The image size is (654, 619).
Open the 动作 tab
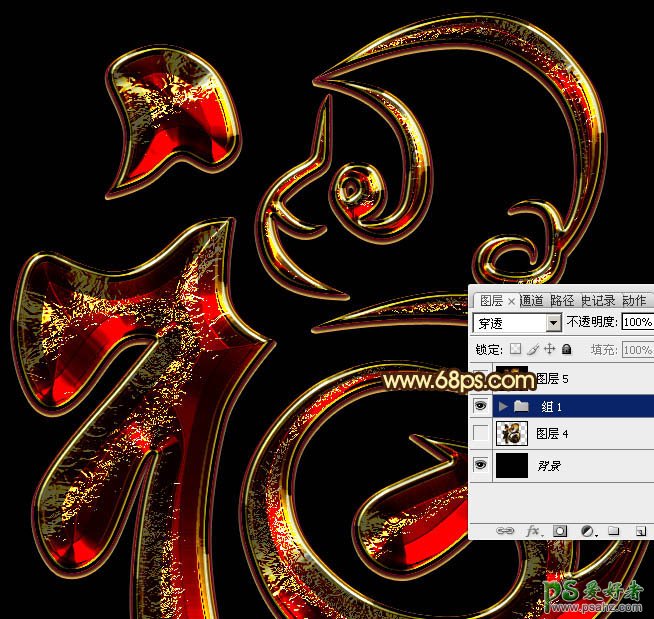[x=634, y=300]
